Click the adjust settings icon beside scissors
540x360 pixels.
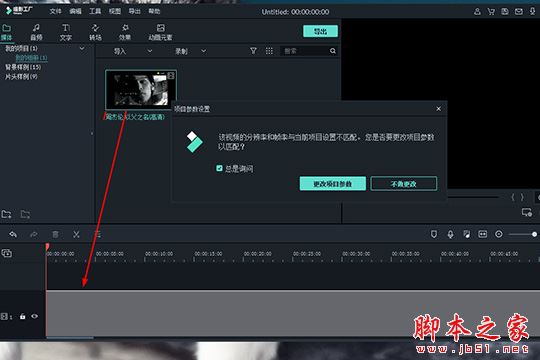click(98, 234)
